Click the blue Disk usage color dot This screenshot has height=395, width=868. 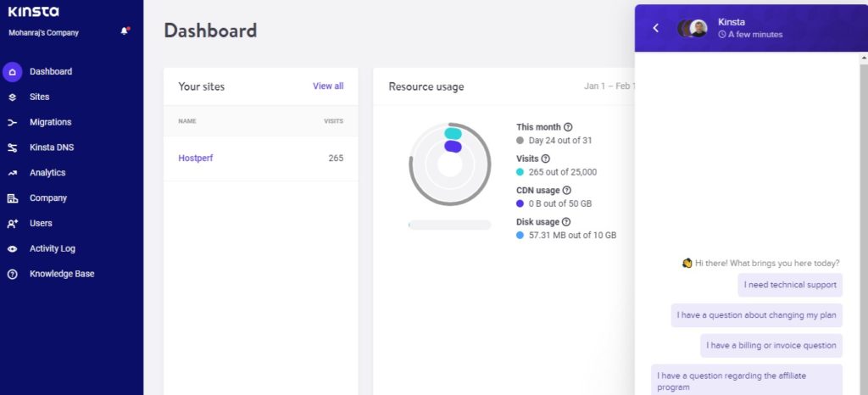(520, 235)
